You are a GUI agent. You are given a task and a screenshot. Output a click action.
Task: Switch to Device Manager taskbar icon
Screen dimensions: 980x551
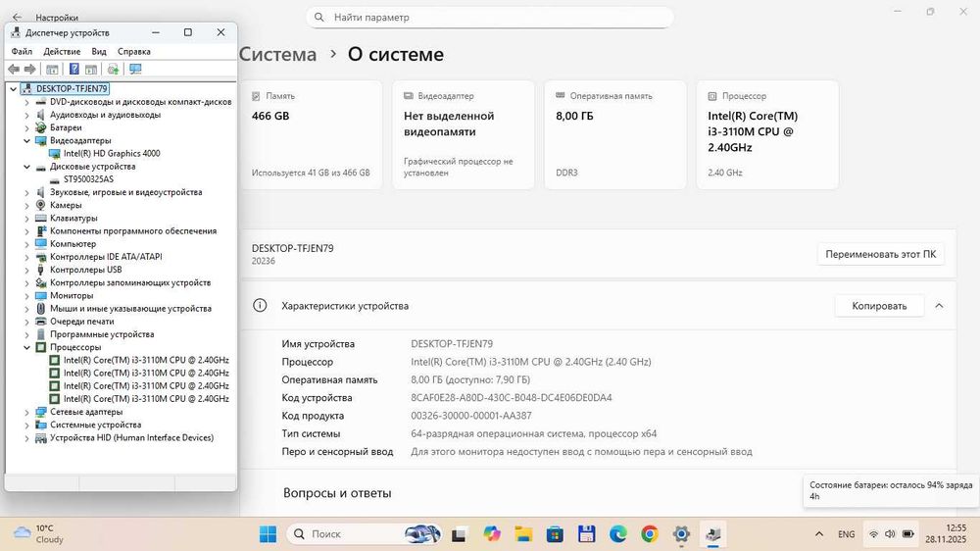pyautogui.click(x=712, y=534)
